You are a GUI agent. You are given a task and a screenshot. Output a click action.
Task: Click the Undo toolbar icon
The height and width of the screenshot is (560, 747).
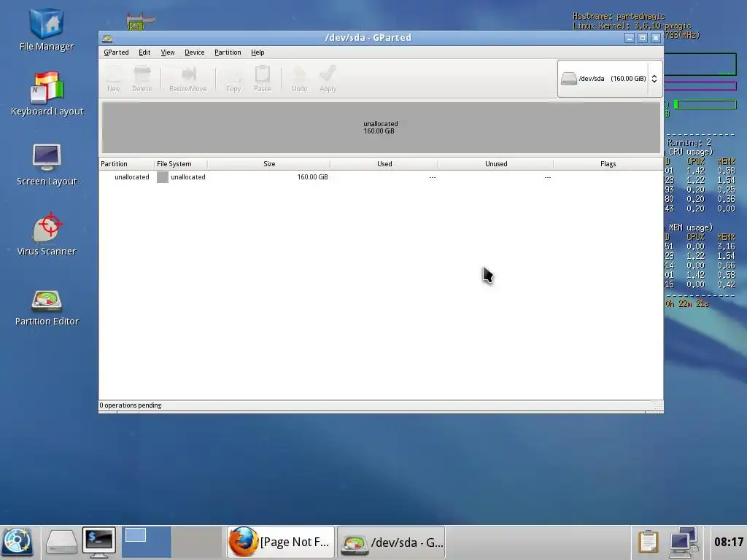click(x=299, y=79)
